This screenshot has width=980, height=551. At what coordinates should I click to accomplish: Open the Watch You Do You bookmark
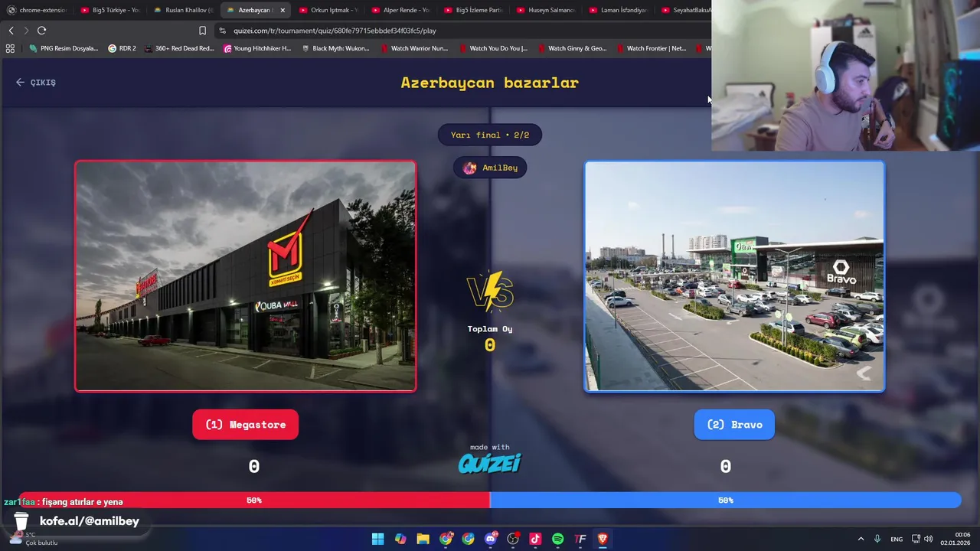pyautogui.click(x=493, y=48)
